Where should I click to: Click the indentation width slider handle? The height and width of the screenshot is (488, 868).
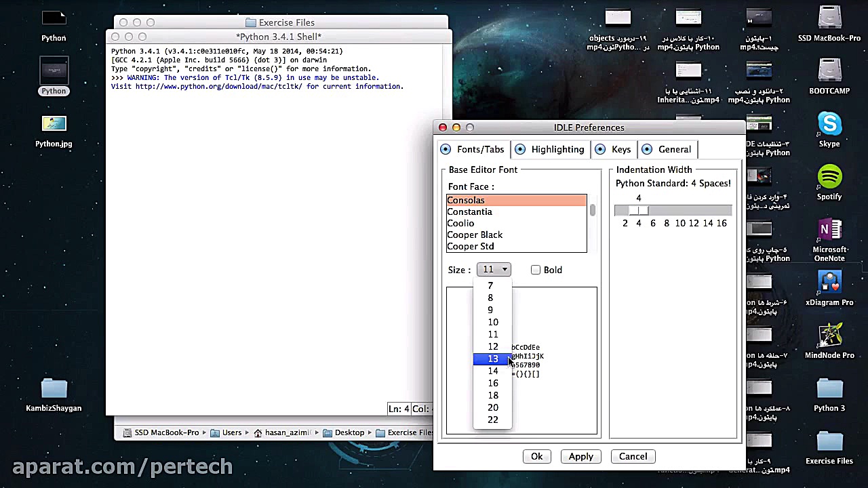[x=639, y=211]
